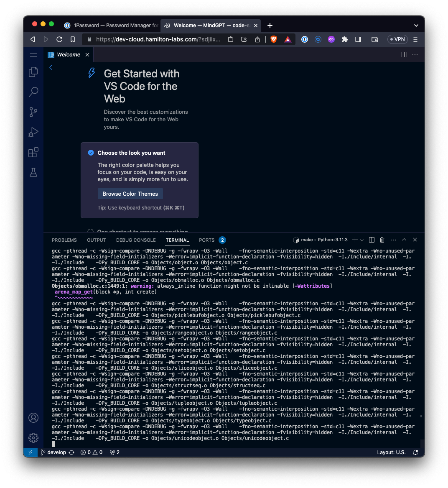The height and width of the screenshot is (488, 448).
Task: Open Source Control view in activity bar
Action: (x=33, y=112)
